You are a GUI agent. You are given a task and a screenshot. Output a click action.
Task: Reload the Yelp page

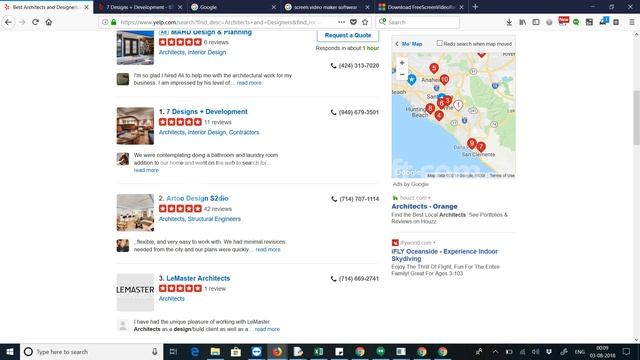click(x=36, y=22)
